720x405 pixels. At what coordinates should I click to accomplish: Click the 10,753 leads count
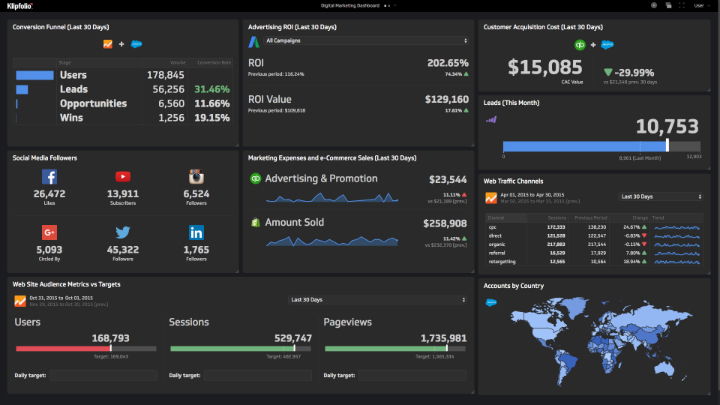(667, 126)
